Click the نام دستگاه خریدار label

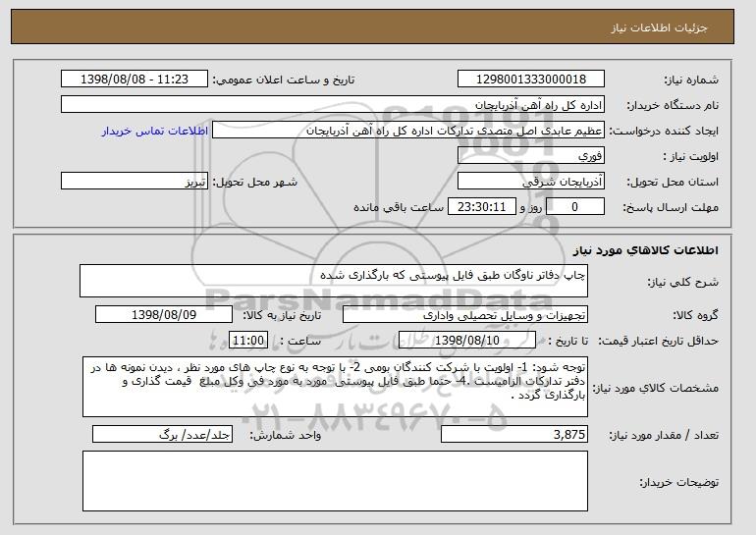tap(673, 105)
